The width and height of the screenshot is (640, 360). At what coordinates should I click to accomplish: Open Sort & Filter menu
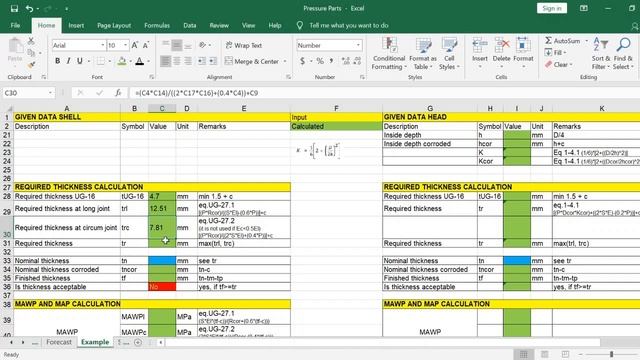click(x=600, y=54)
